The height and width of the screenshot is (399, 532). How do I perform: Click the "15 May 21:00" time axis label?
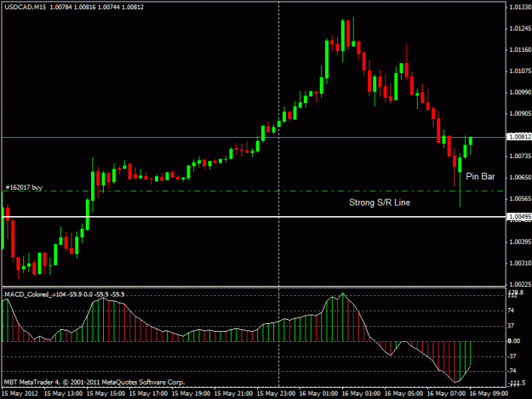[x=234, y=394]
